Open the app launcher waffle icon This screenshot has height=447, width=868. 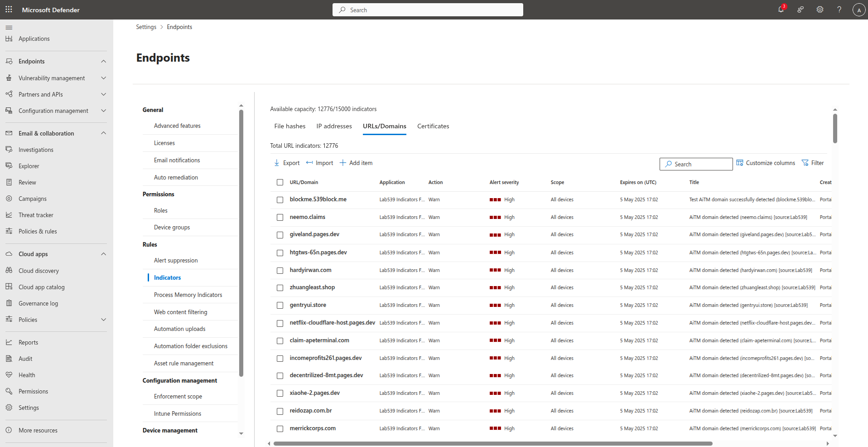pyautogui.click(x=9, y=10)
